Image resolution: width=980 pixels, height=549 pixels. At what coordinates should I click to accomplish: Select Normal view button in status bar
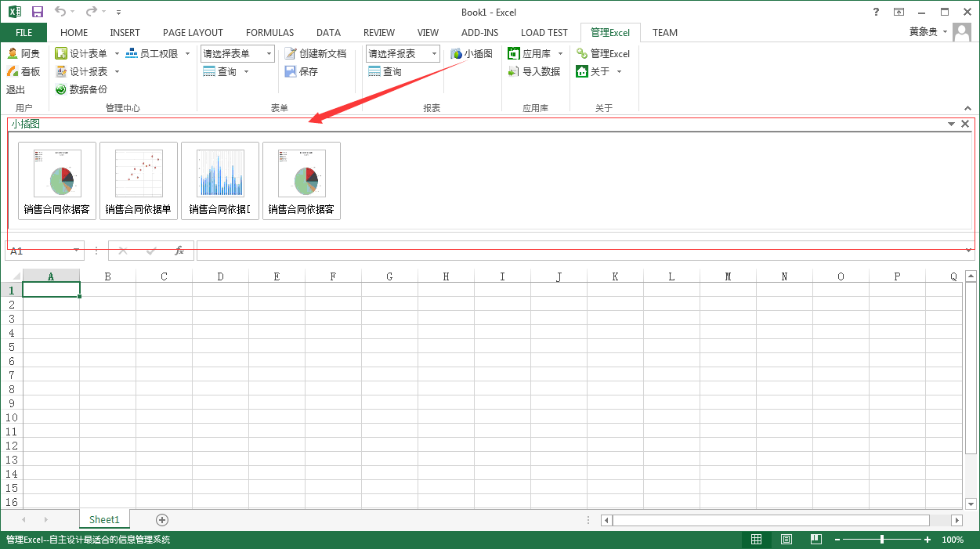pyautogui.click(x=756, y=540)
